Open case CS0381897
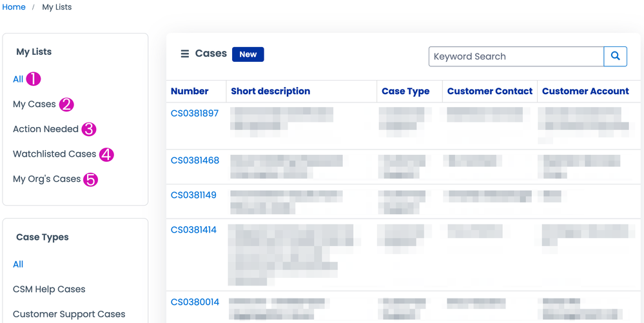The image size is (644, 323). tap(195, 113)
